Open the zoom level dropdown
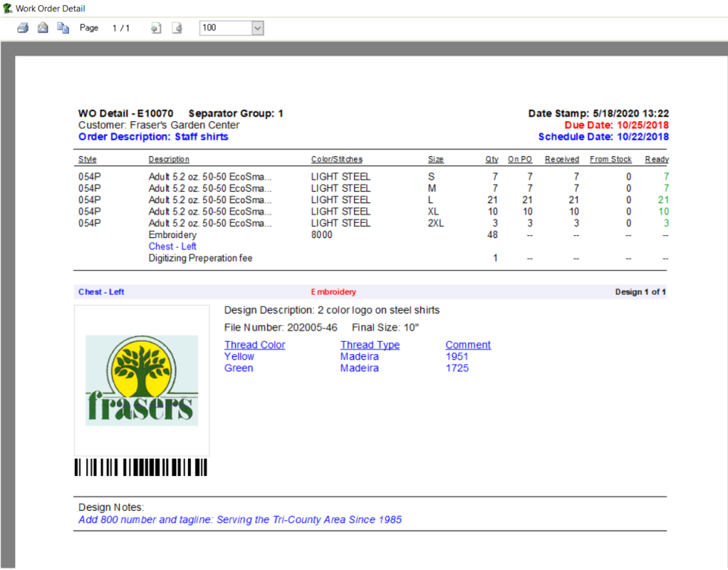The height and width of the screenshot is (570, 728). click(x=257, y=27)
